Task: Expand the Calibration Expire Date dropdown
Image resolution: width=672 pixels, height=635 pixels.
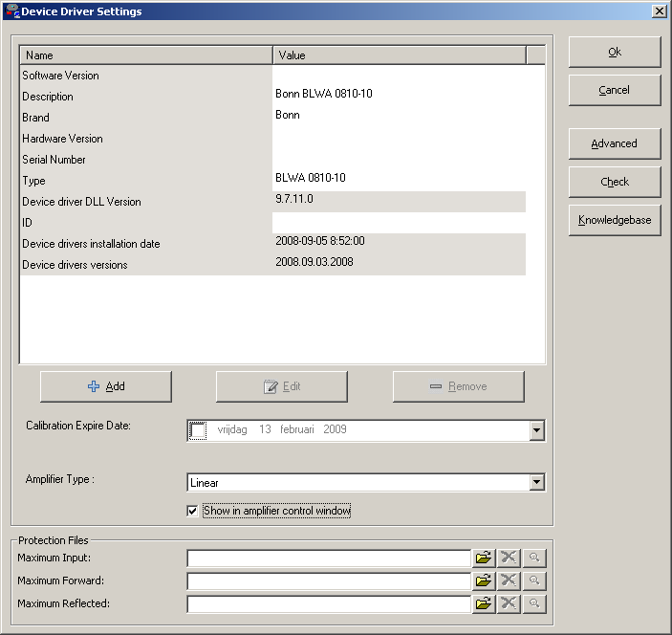Action: tap(536, 431)
